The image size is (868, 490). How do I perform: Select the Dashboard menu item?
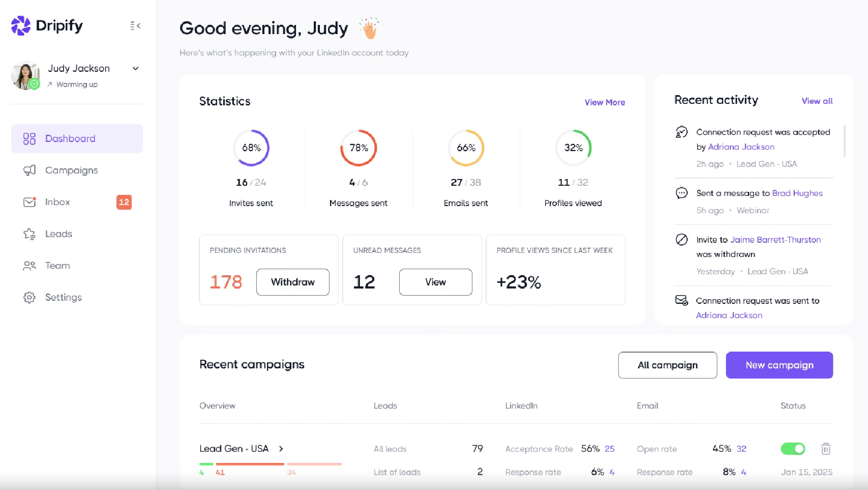77,138
